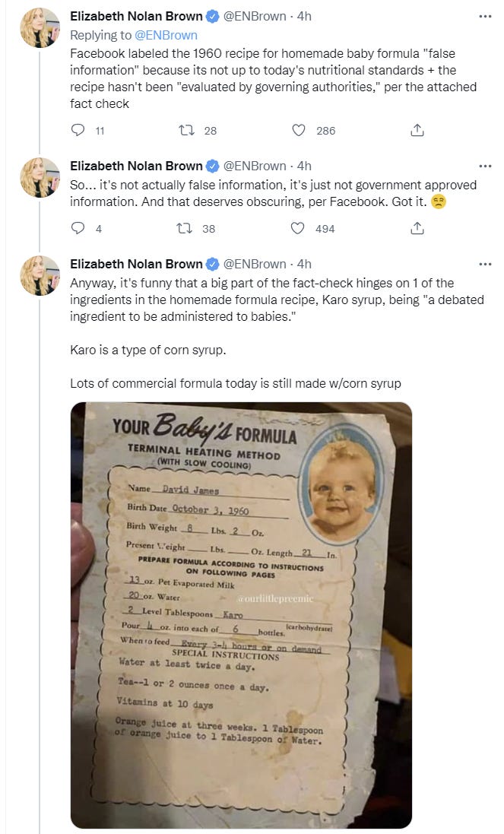
Task: Open Elizabeth Nolan Brown's name on first tweet
Action: point(136,16)
